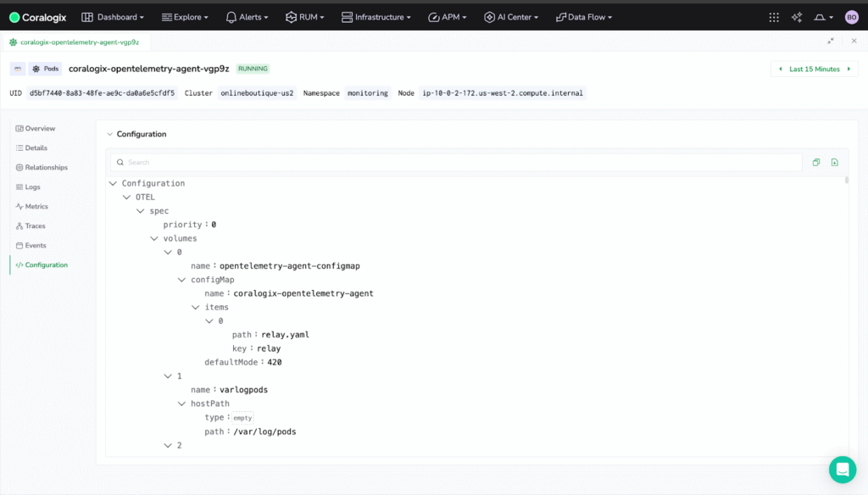Viewport: 868px width, 495px height.
Task: Open the apps grid icon
Action: tap(774, 17)
